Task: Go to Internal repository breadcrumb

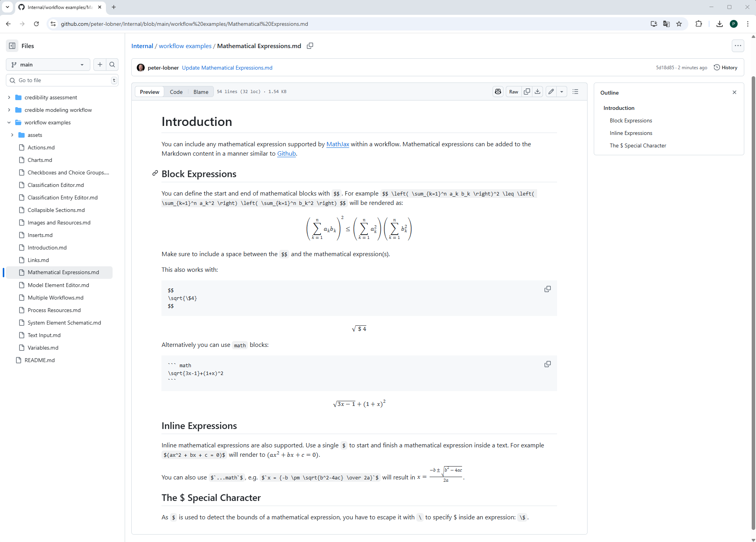Action: 142,46
